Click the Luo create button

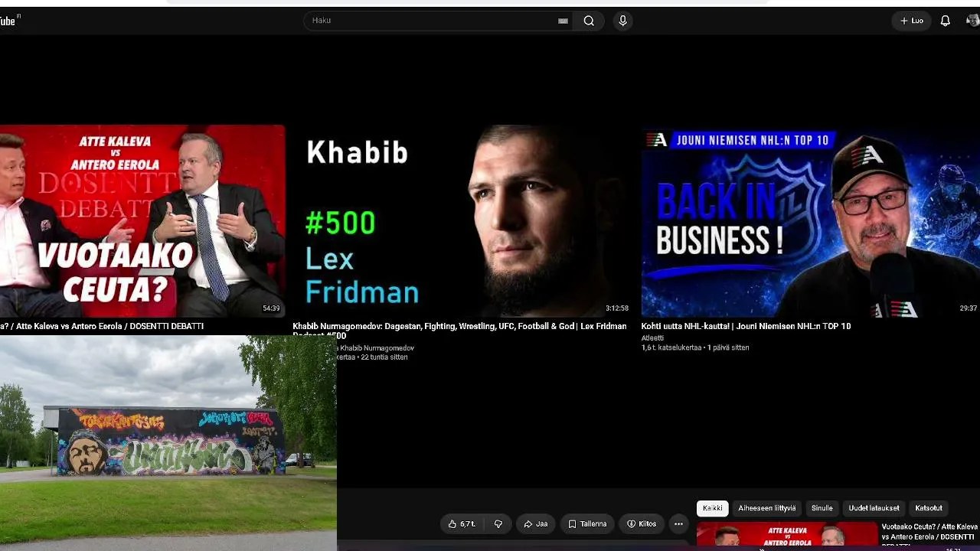(x=911, y=21)
